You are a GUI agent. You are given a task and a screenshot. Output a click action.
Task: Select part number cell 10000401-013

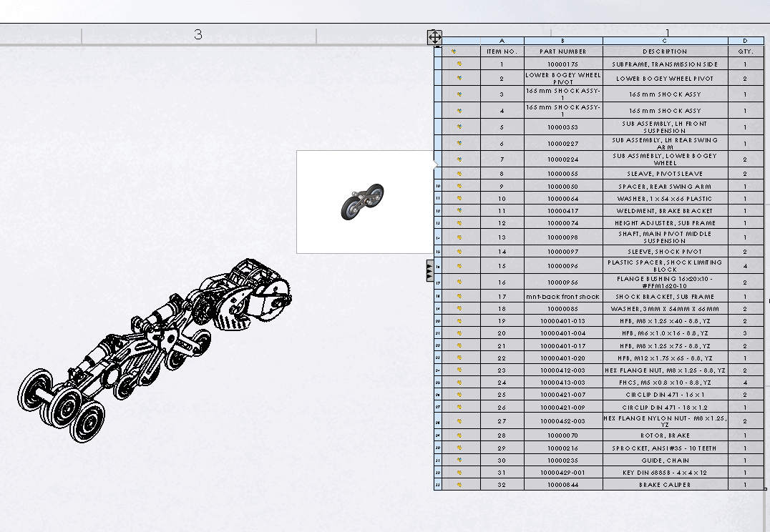(563, 321)
